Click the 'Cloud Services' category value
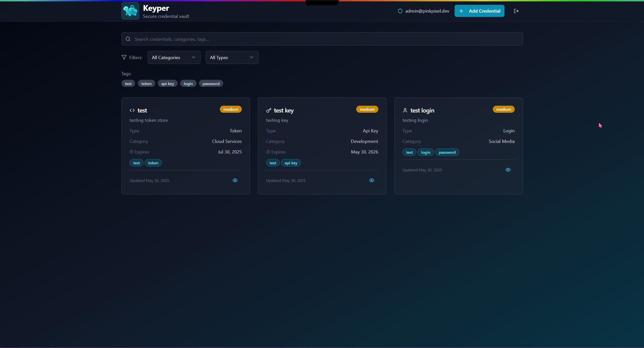Screen dimensions: 644x348 point(227,141)
